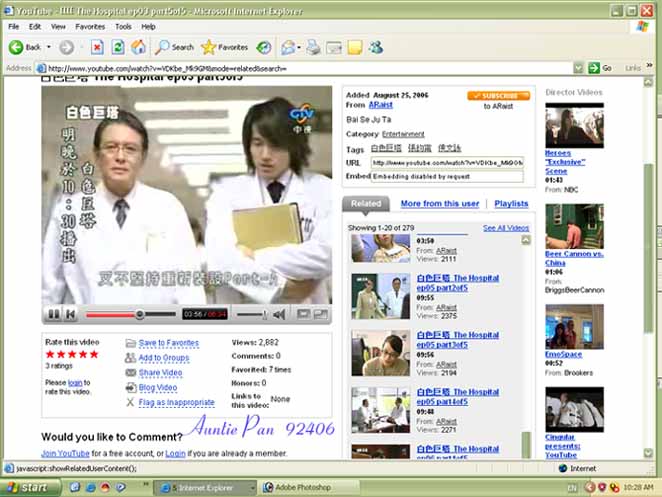Viewport: 662px width, 497px height.
Task: Rate the video with the fifth star
Action: [x=94, y=354]
